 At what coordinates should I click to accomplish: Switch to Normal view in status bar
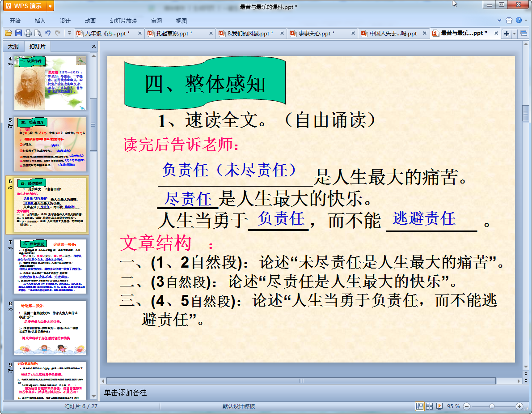click(x=420, y=406)
